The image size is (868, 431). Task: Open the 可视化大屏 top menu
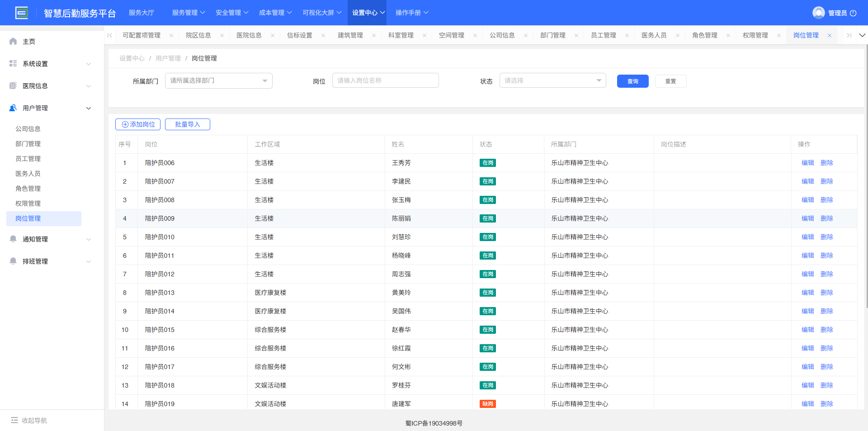(x=322, y=13)
